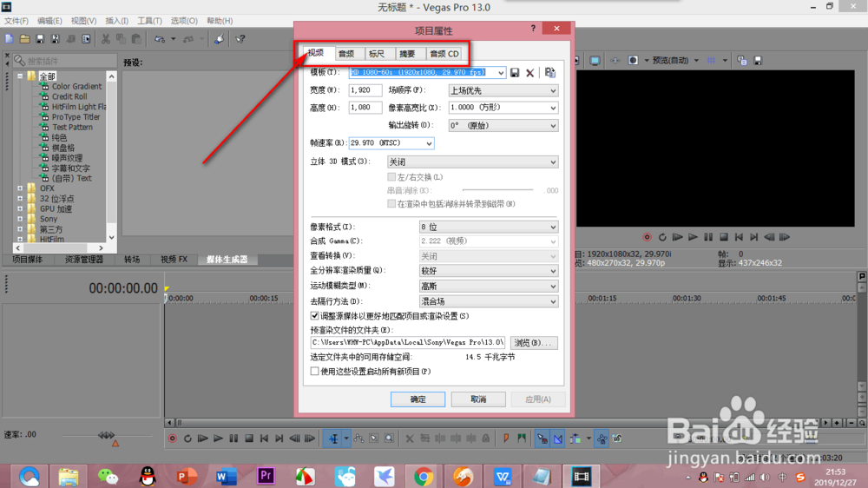Click the delete template X icon
This screenshot has height=488, width=868.
click(x=530, y=73)
